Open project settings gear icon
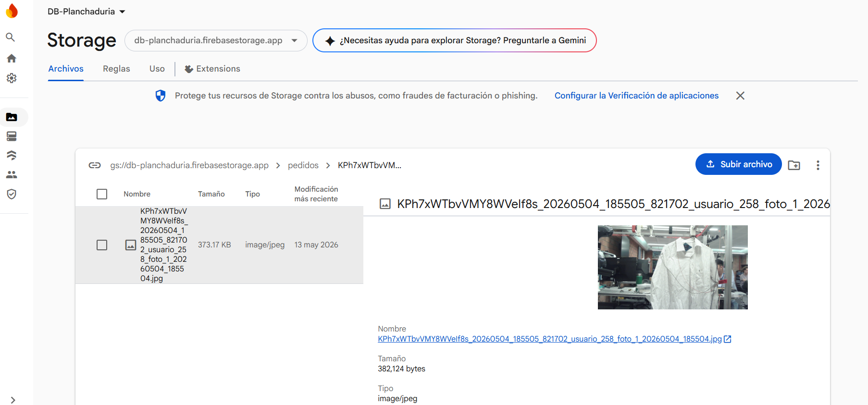Viewport: 868px width, 405px height. tap(12, 78)
